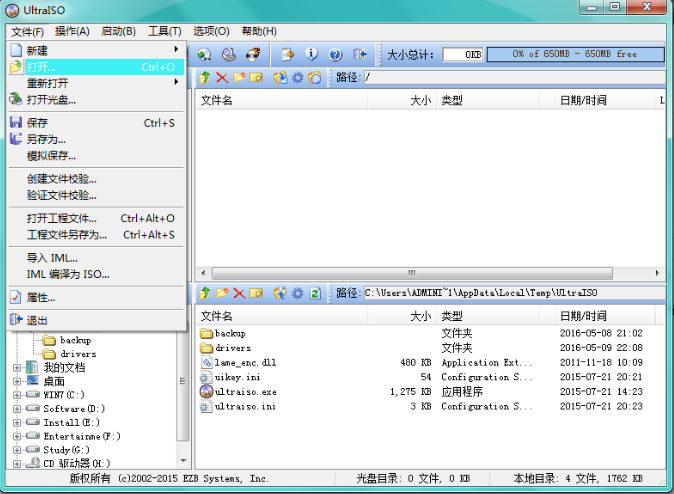Choose 创建文件校验... menu entry
This screenshot has width=674, height=494.
coord(97,179)
